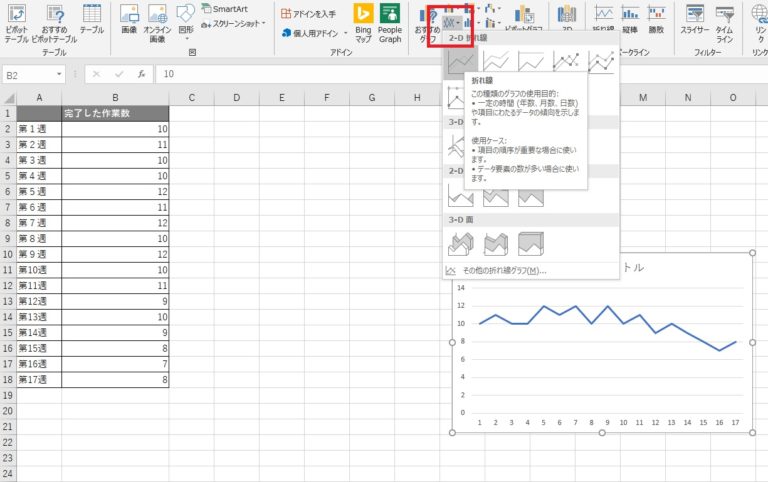Click cell 第１週
The height and width of the screenshot is (482, 768).
click(39, 129)
